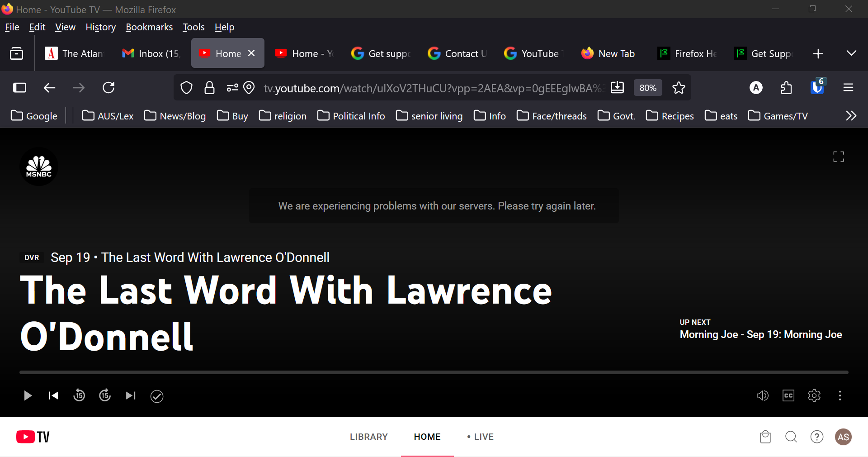868x457 pixels.
Task: Click the YouTube TV logo
Action: click(33, 437)
